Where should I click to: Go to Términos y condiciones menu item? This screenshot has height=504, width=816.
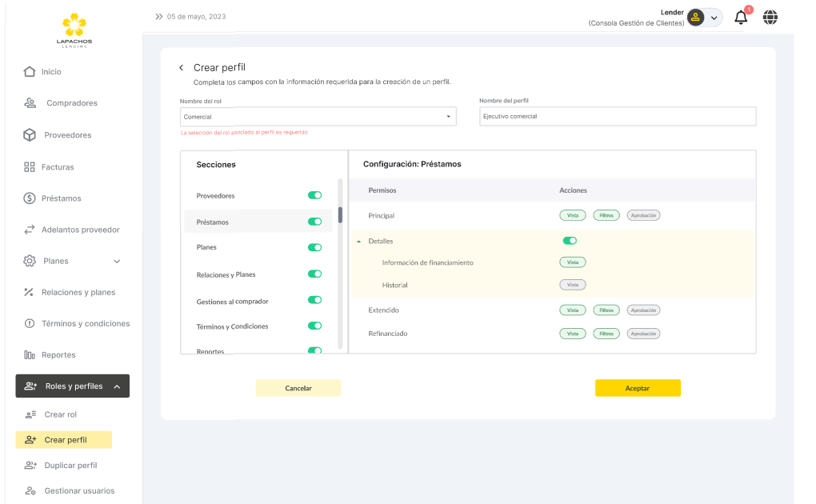click(85, 324)
